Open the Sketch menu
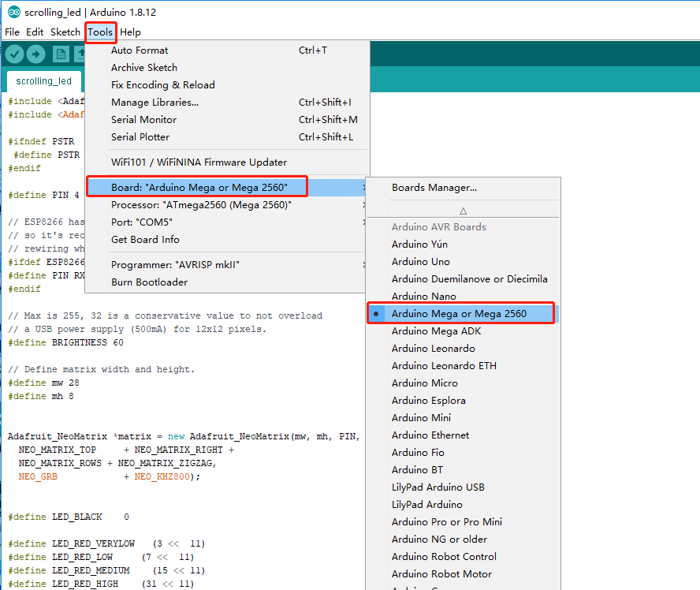 (x=65, y=32)
